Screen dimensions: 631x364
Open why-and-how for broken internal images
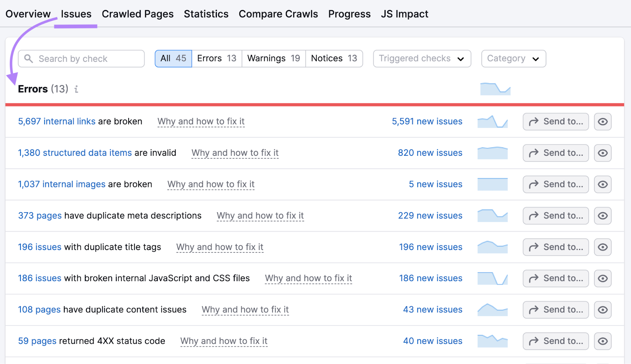point(211,184)
